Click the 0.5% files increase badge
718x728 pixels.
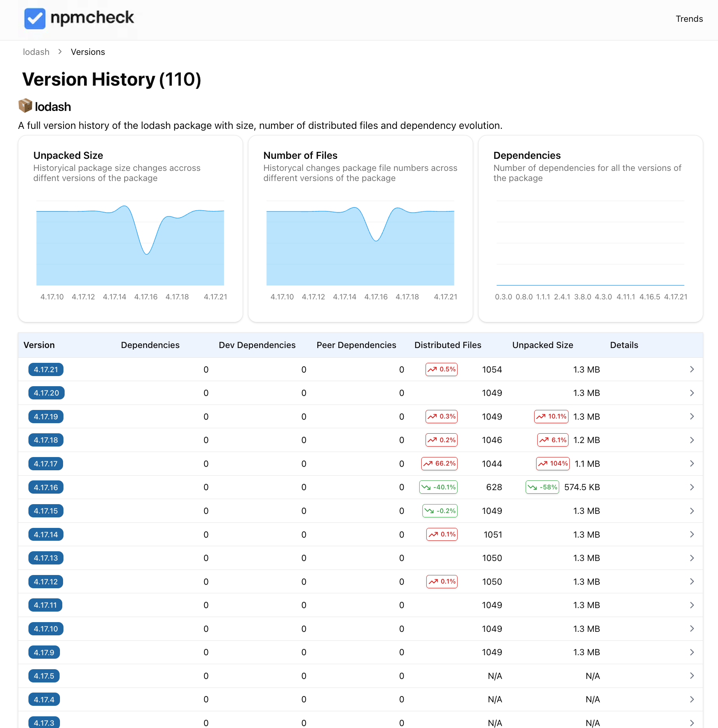coord(442,369)
